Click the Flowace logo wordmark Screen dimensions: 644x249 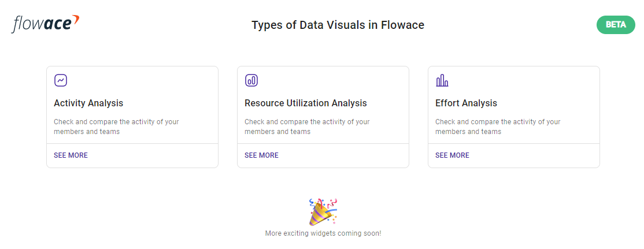45,24
